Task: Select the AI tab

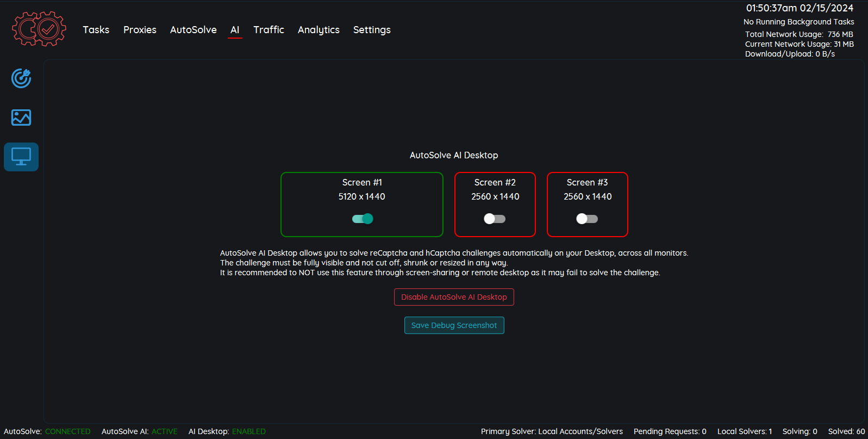Action: pos(235,30)
